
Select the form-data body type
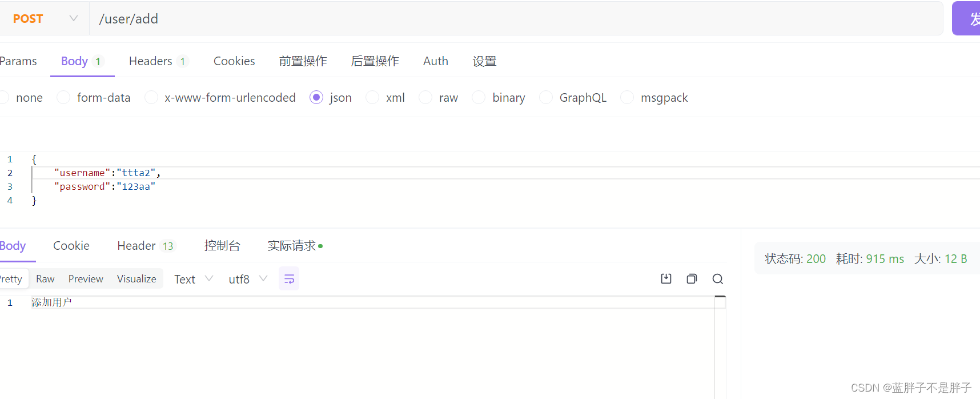[94, 98]
